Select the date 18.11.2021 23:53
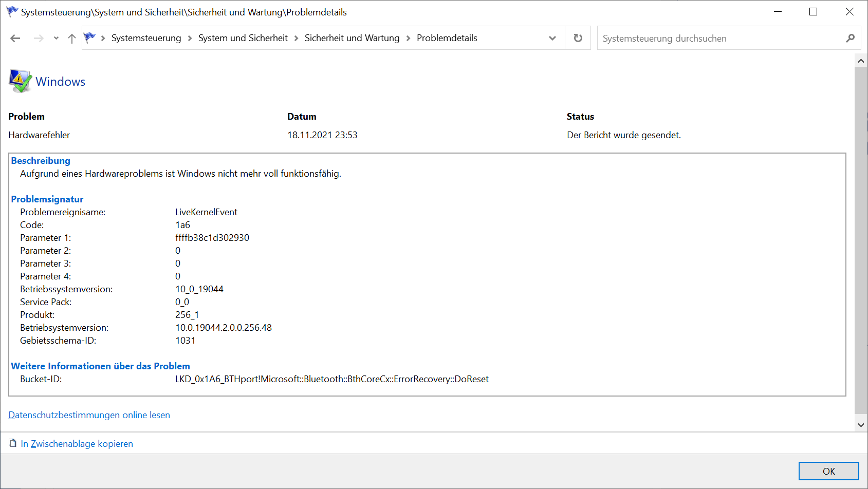Image resolution: width=868 pixels, height=489 pixels. point(322,135)
